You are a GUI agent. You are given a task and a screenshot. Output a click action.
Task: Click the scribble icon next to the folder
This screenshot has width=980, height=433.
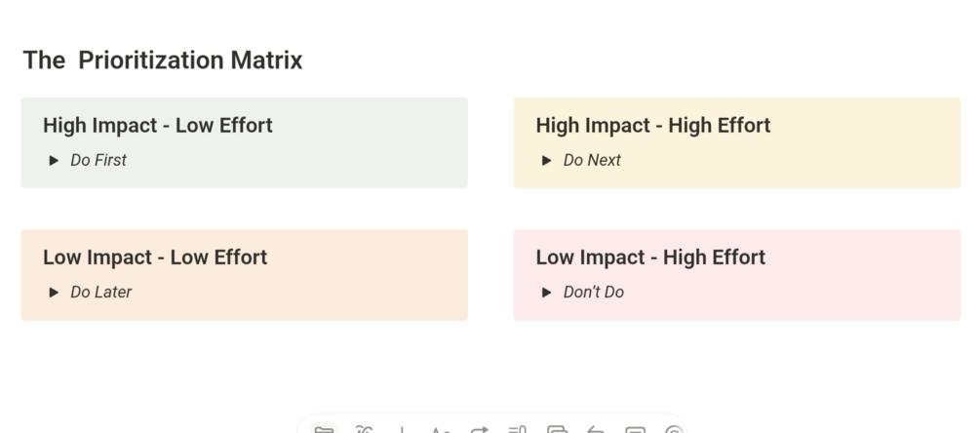(x=364, y=429)
